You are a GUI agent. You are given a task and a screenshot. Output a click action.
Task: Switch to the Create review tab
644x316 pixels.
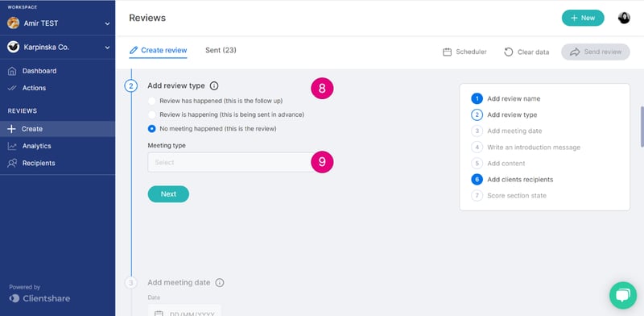point(158,51)
